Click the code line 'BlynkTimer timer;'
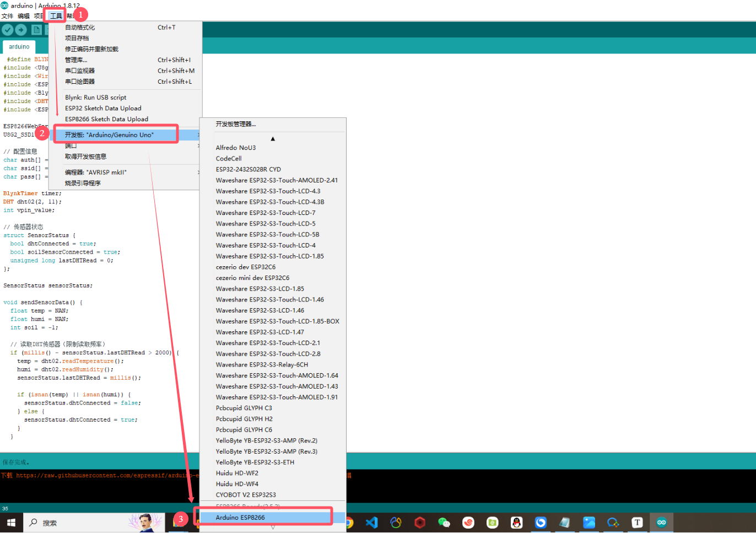 33,193
